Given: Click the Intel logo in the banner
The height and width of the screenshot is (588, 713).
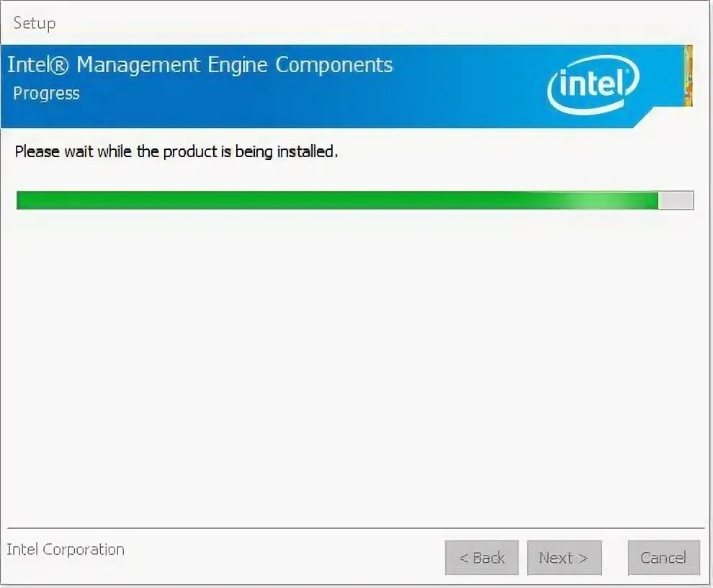Looking at the screenshot, I should click(x=593, y=84).
